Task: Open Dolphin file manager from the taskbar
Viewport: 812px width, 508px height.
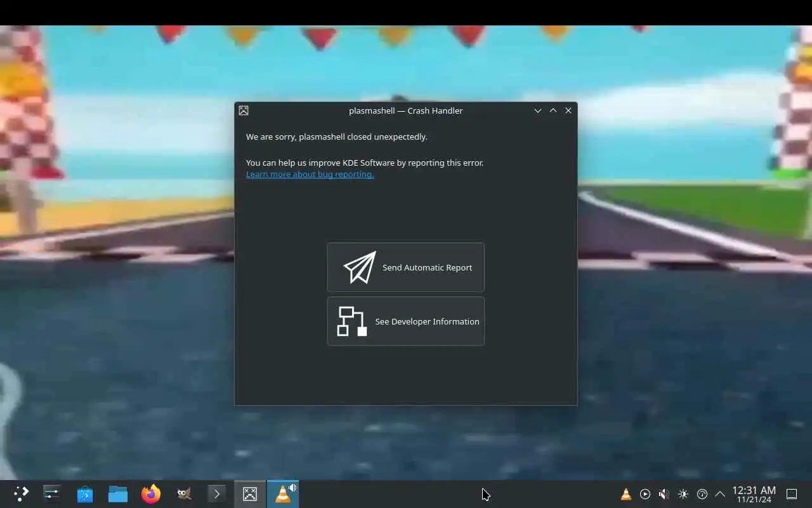Action: 118,494
